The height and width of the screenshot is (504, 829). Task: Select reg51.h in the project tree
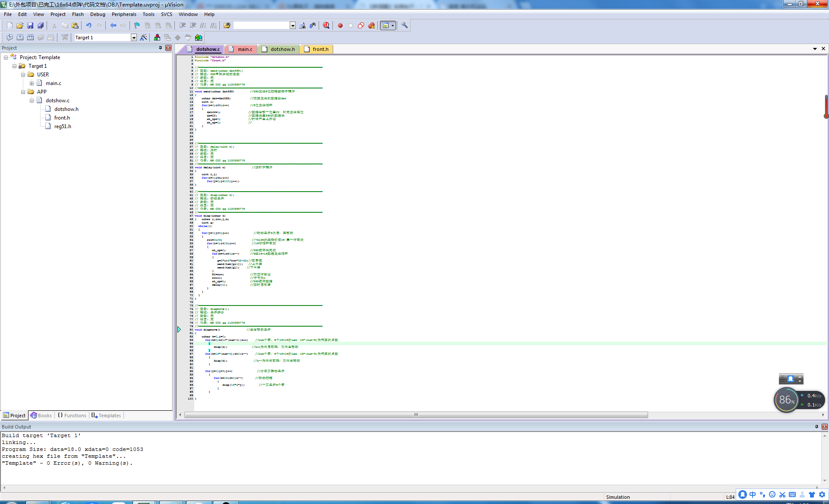click(63, 126)
